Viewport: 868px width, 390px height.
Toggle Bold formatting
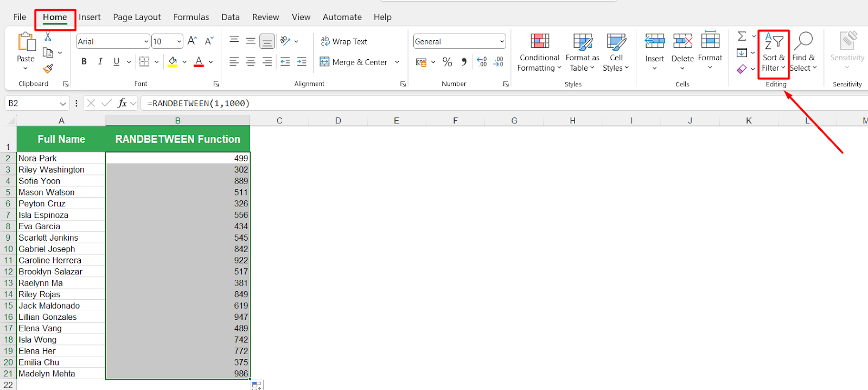[84, 62]
